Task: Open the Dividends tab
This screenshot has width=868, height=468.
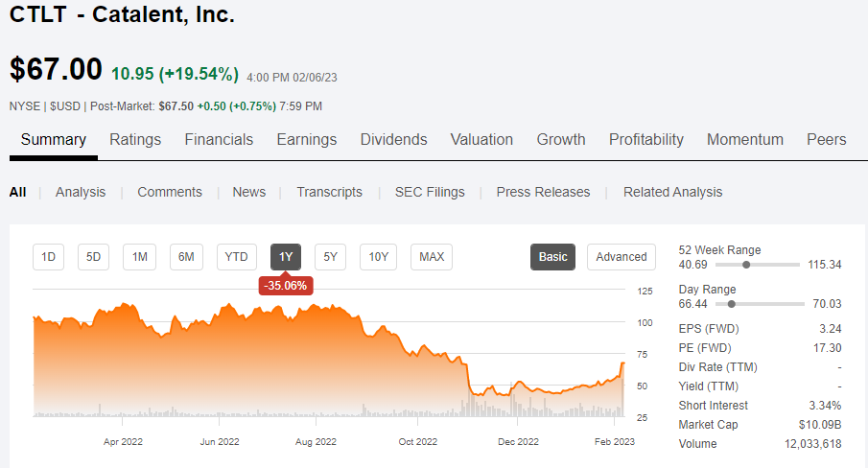Action: [x=393, y=139]
